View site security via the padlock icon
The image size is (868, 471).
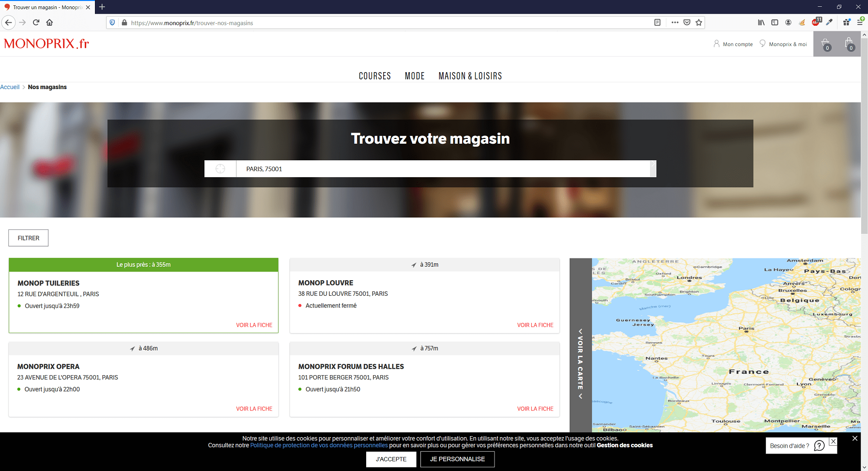124,22
